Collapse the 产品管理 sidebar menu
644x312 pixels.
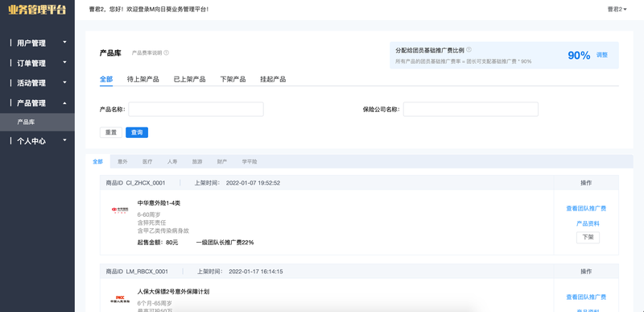coord(37,103)
